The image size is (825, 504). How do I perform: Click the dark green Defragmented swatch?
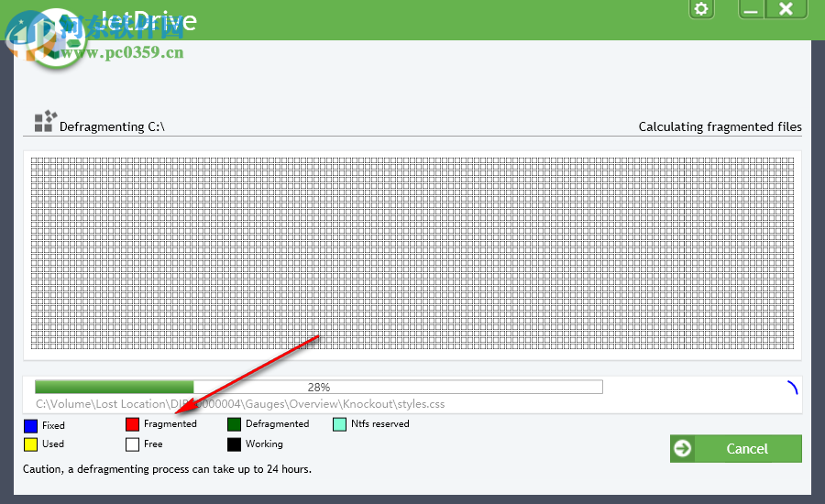click(234, 424)
